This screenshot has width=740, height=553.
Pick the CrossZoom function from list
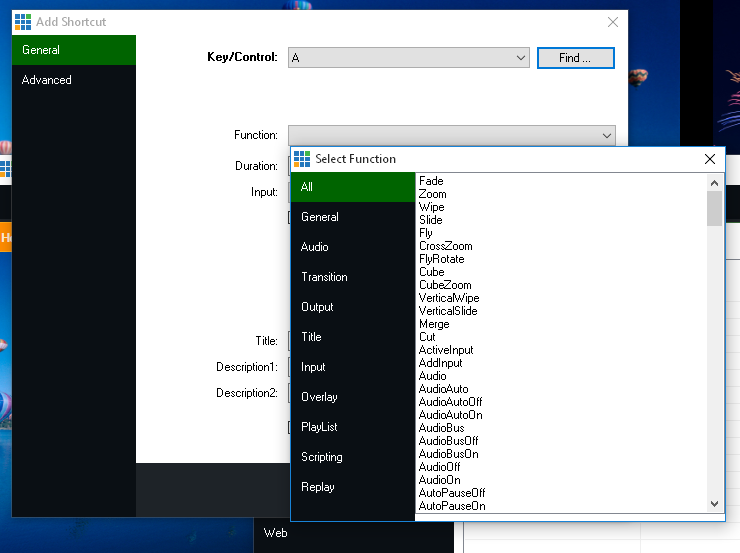pos(446,246)
